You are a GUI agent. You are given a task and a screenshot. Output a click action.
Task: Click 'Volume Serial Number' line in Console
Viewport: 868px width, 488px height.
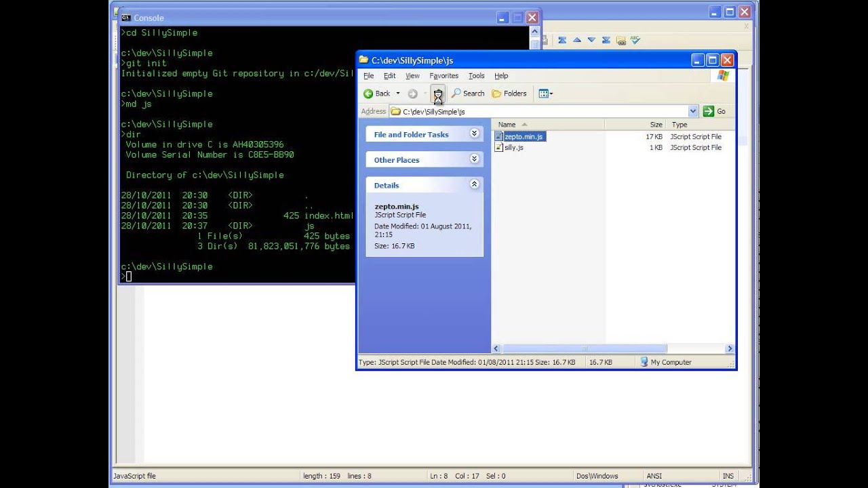pos(210,155)
